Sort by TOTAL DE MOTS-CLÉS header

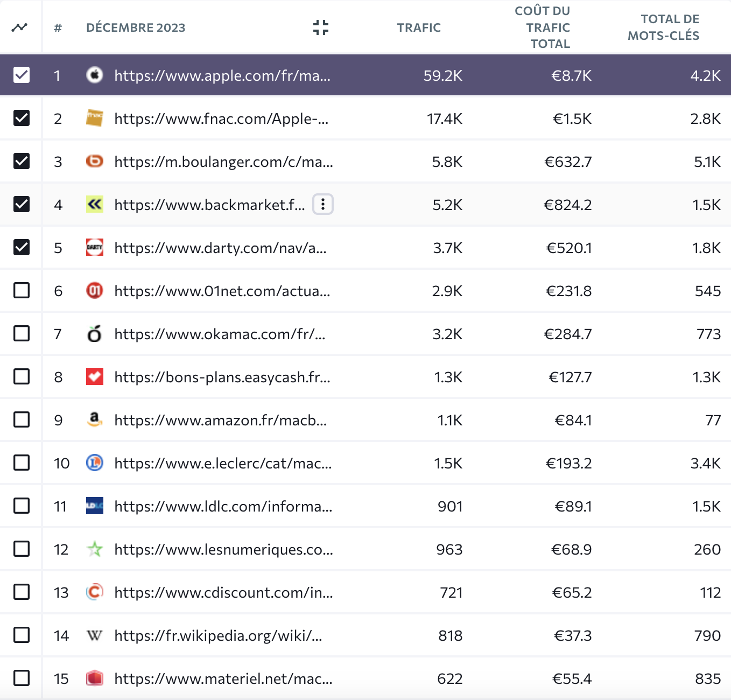pos(663,27)
